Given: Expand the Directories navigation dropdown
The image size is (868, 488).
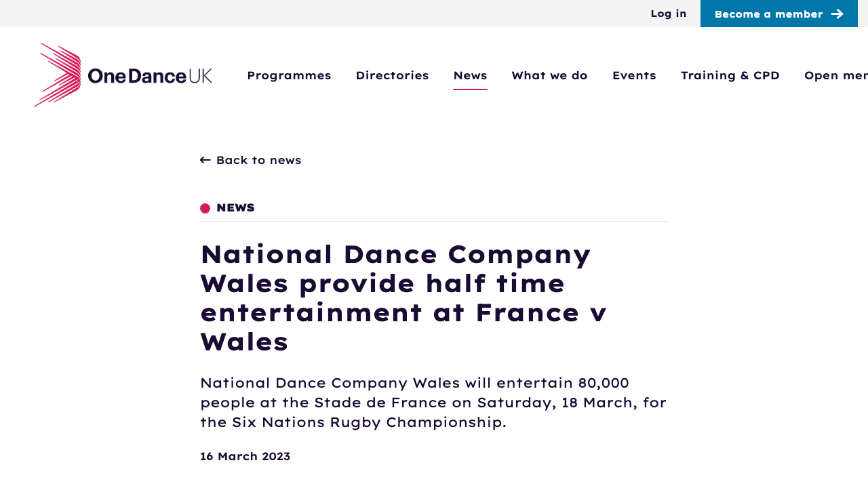Looking at the screenshot, I should pyautogui.click(x=392, y=74).
